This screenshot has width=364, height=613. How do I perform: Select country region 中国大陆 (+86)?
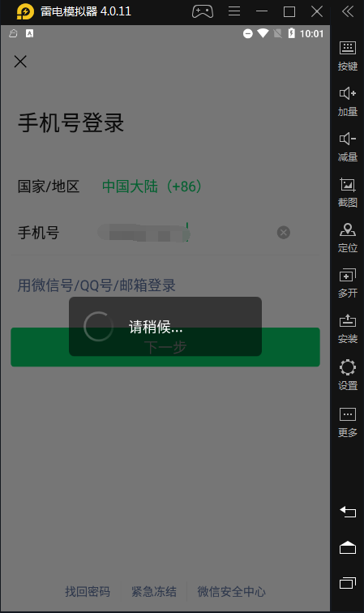[x=152, y=186]
